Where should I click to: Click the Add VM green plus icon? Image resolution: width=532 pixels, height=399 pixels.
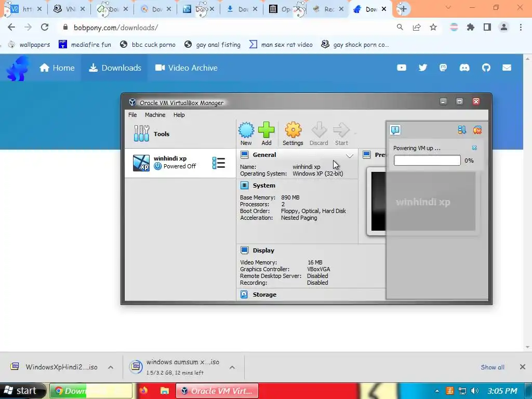[267, 130]
